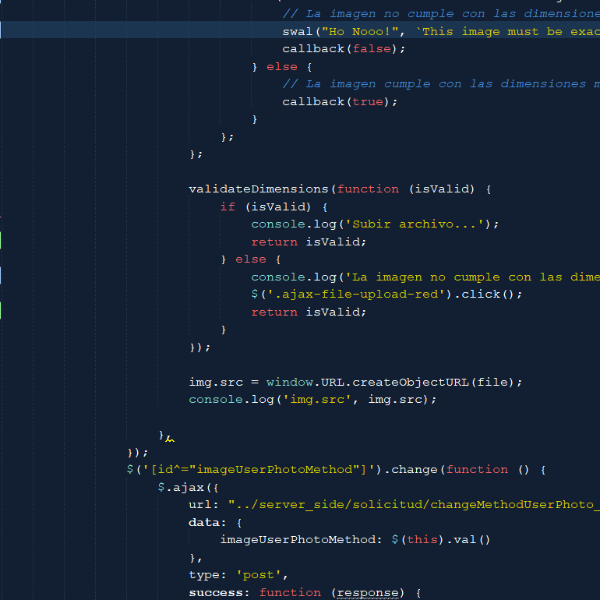Click the '.ajax-file-upload-red' selector string

coord(355,294)
